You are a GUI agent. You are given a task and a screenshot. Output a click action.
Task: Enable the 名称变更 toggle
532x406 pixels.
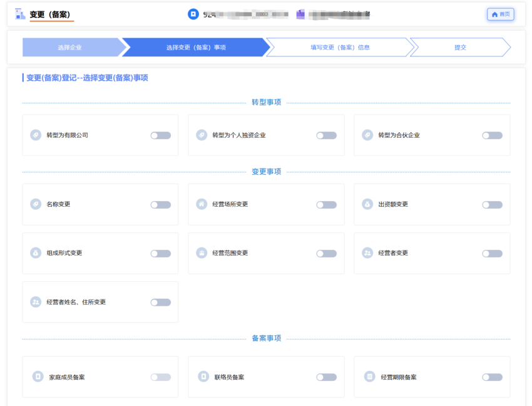click(x=160, y=205)
